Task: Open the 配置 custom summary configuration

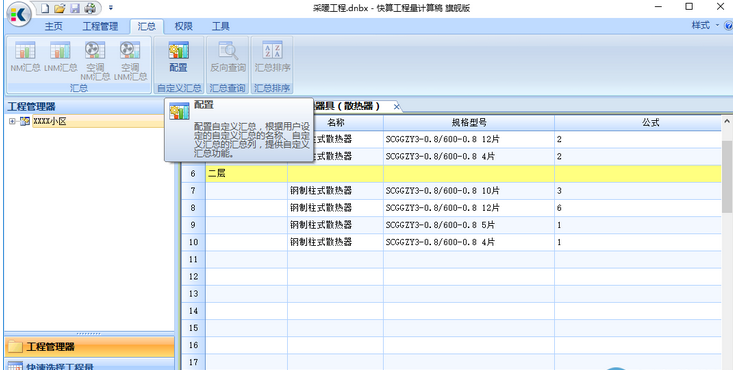Action: [178, 57]
